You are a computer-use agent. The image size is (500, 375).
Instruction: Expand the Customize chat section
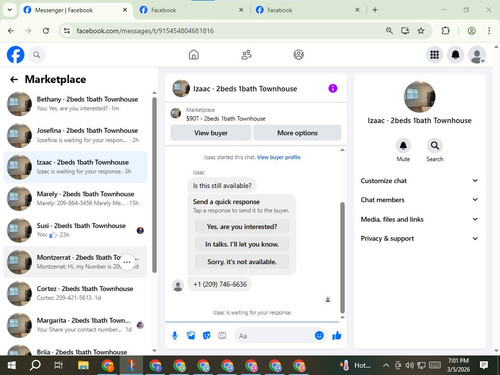coord(419,181)
